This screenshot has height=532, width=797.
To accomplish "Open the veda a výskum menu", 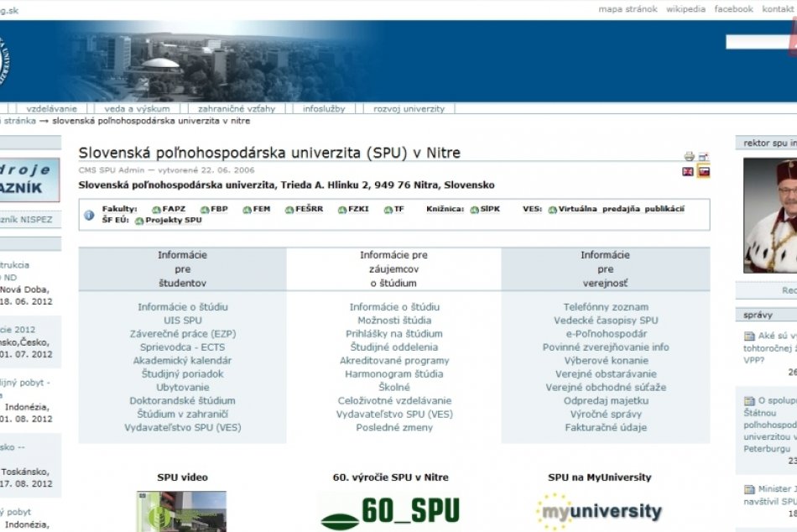I will point(137,108).
